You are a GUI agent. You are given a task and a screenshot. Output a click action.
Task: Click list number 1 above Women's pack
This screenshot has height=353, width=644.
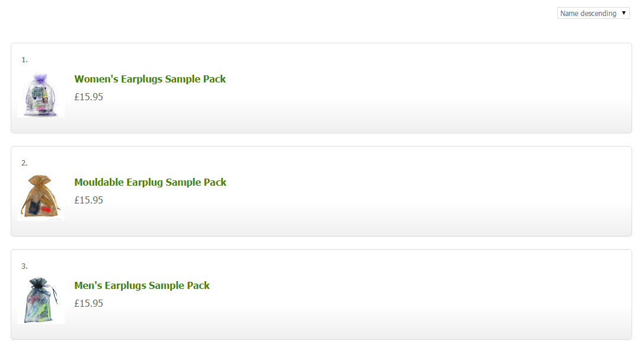click(24, 59)
